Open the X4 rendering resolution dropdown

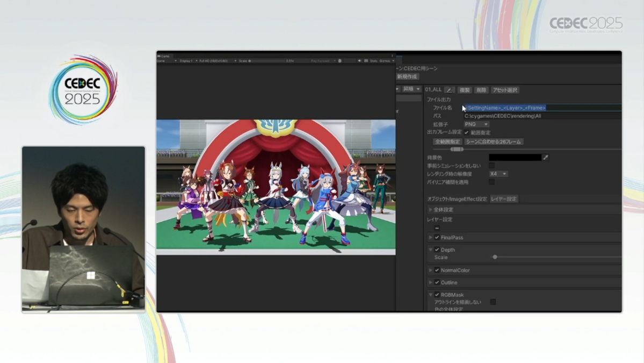click(498, 174)
